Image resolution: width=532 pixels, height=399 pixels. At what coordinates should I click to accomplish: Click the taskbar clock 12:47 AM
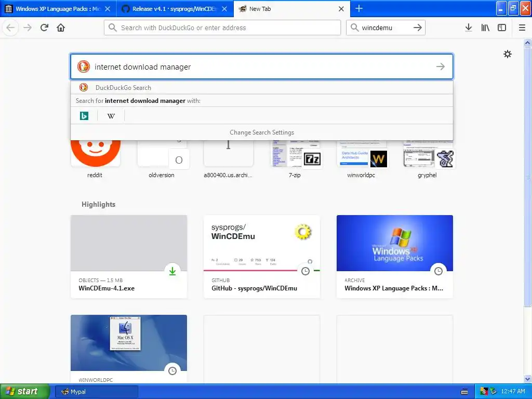click(x=513, y=391)
